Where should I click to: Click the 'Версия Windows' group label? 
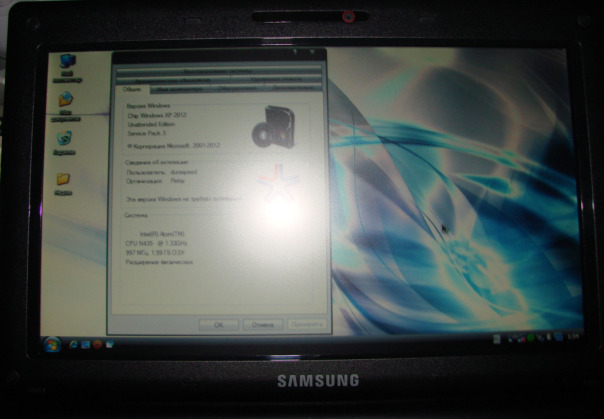[148, 106]
